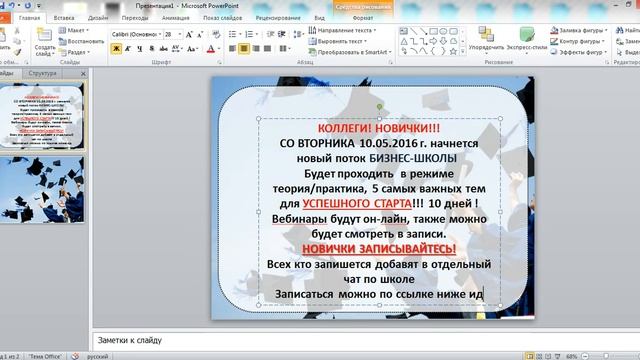Align text left in paragraph group
Image resolution: width=640 pixels, height=360 pixels.
pos(232,49)
